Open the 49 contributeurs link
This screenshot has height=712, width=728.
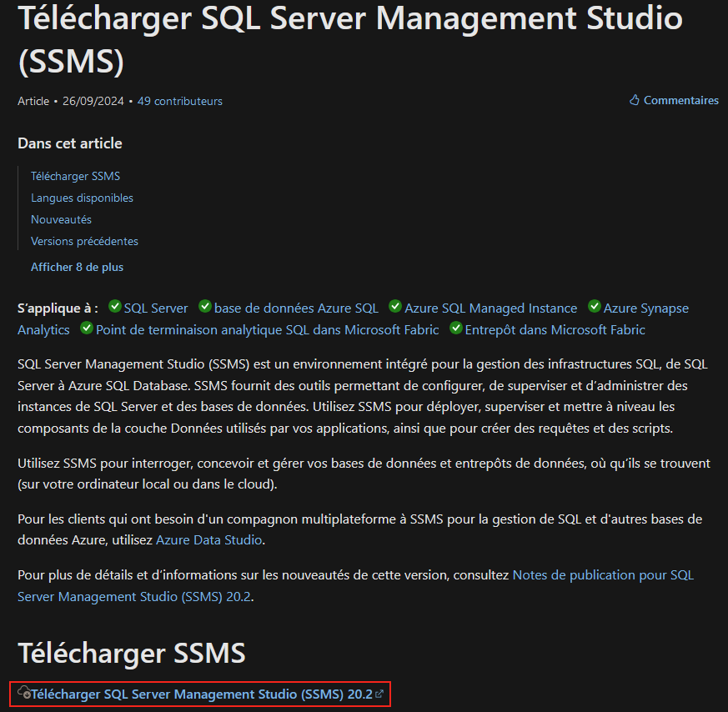click(x=179, y=101)
